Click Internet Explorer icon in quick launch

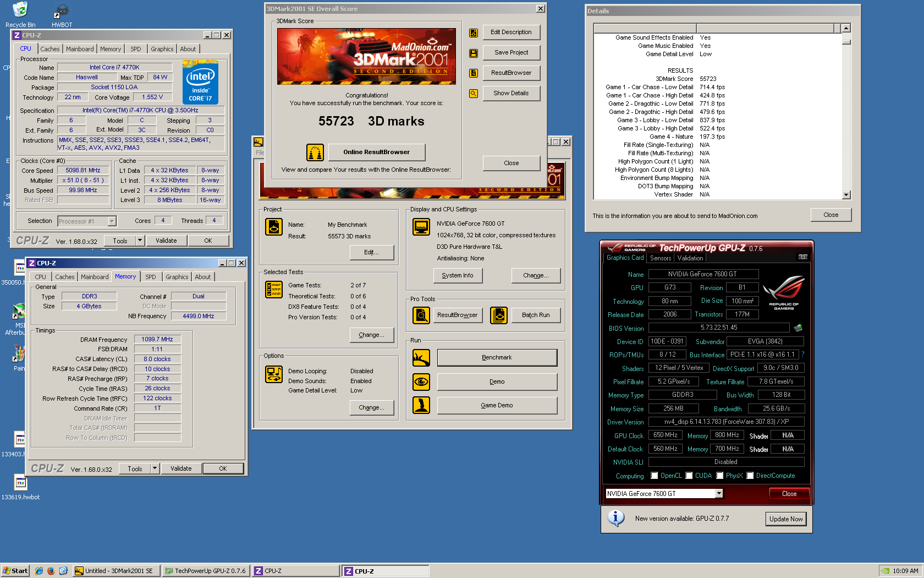coord(39,571)
